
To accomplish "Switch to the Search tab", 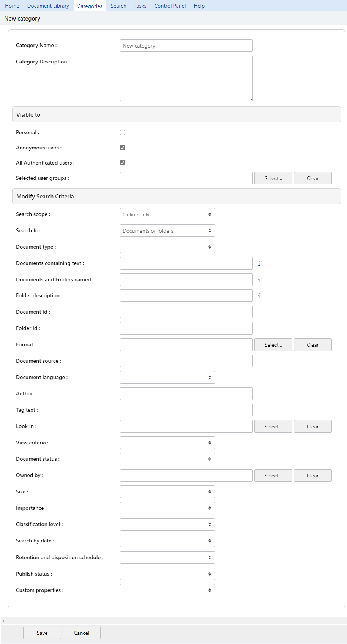I will click(118, 6).
